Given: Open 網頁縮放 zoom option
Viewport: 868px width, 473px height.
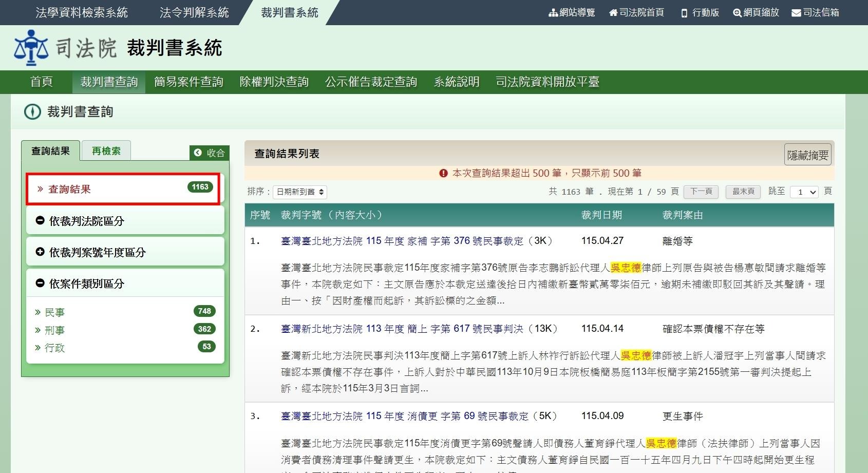Looking at the screenshot, I should tap(756, 12).
